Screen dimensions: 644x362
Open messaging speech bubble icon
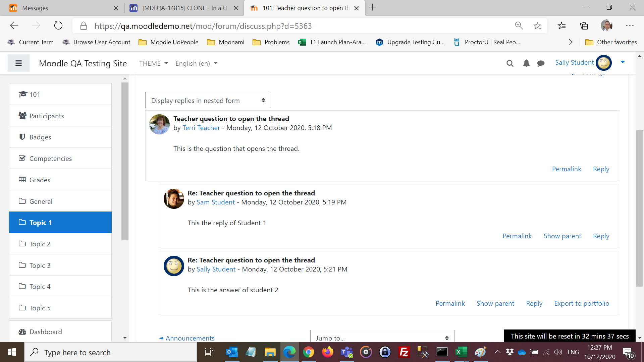tap(541, 63)
